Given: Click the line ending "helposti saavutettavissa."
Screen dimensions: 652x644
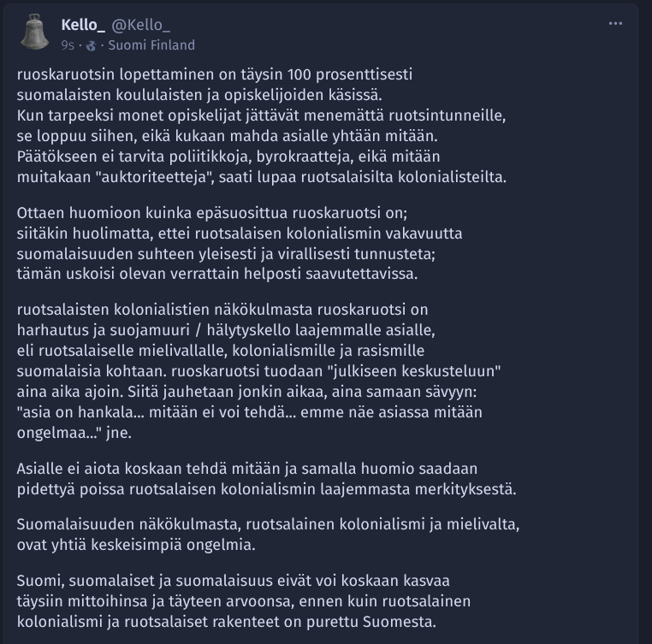Looking at the screenshot, I should 217,274.
